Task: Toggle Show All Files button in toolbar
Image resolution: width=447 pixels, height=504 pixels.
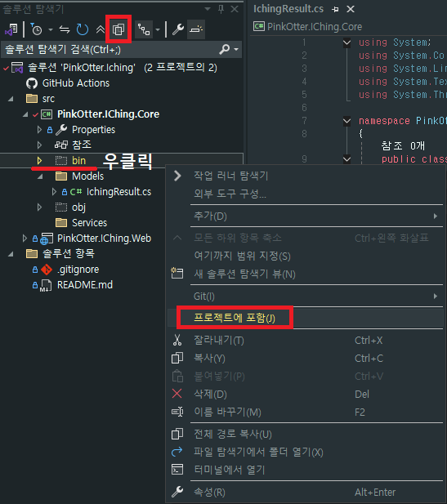Action: tap(118, 29)
